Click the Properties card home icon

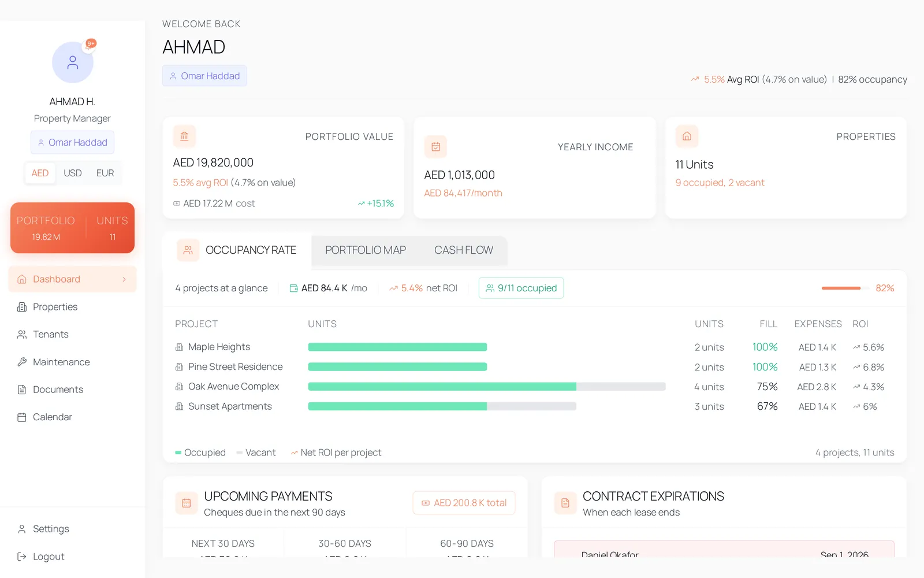coord(687,136)
